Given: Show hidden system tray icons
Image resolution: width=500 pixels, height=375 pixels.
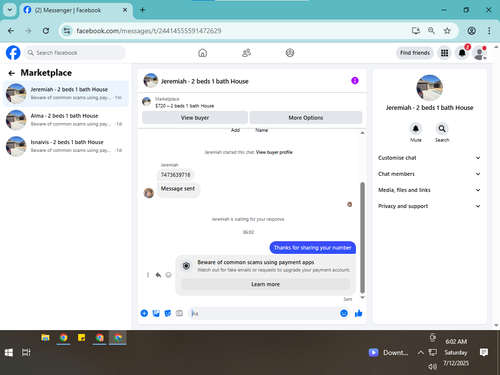Looking at the screenshot, I should (421, 352).
